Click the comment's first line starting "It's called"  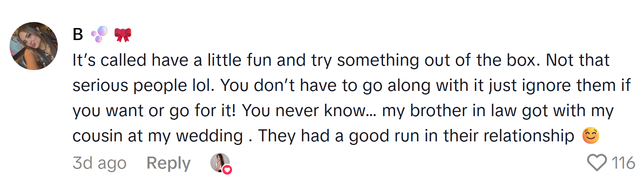340,60
